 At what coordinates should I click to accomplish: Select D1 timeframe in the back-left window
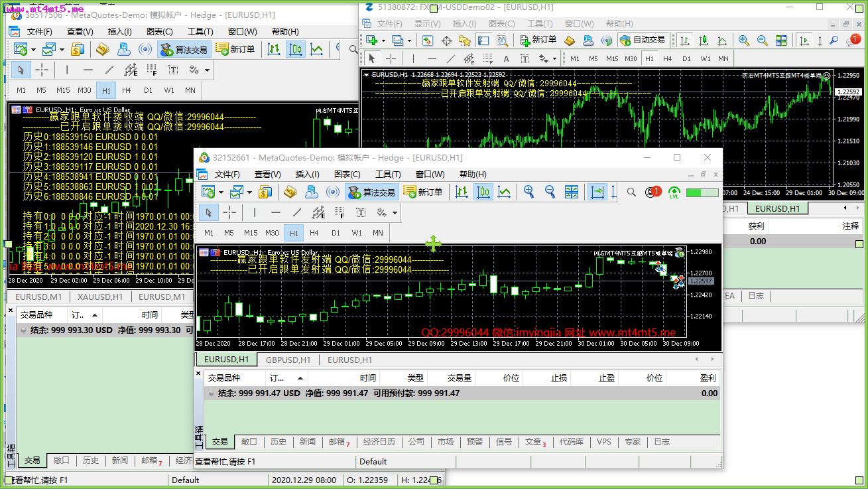(148, 90)
